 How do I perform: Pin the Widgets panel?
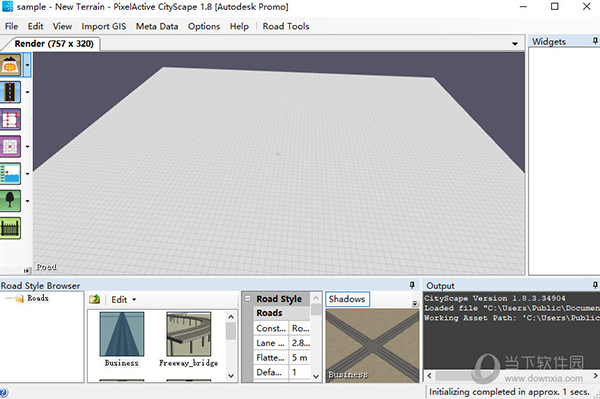pyautogui.click(x=595, y=41)
